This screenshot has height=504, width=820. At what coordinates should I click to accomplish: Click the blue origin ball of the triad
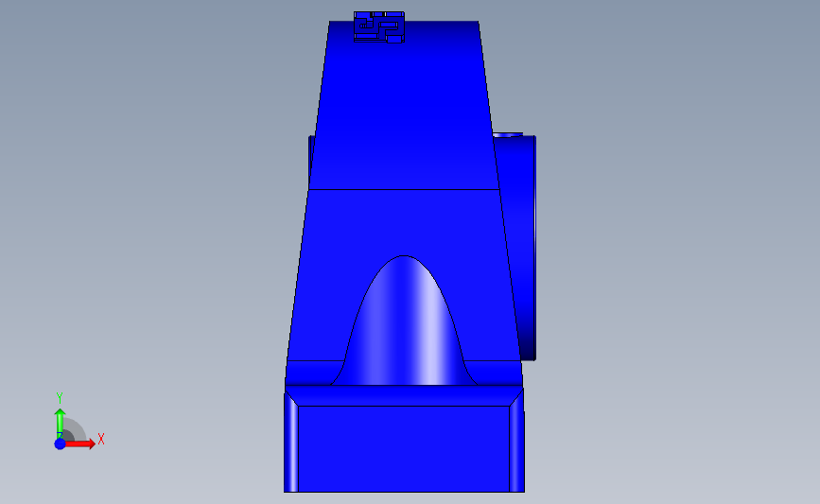click(60, 443)
